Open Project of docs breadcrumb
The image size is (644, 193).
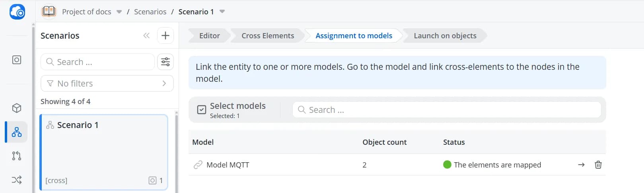coord(87,12)
